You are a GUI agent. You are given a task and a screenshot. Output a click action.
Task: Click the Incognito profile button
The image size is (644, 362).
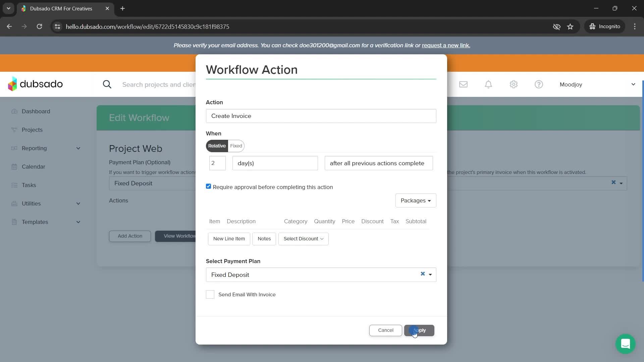[605, 26]
